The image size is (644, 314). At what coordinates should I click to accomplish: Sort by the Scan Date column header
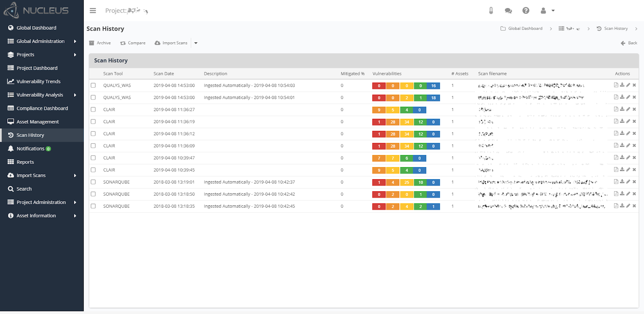point(164,74)
